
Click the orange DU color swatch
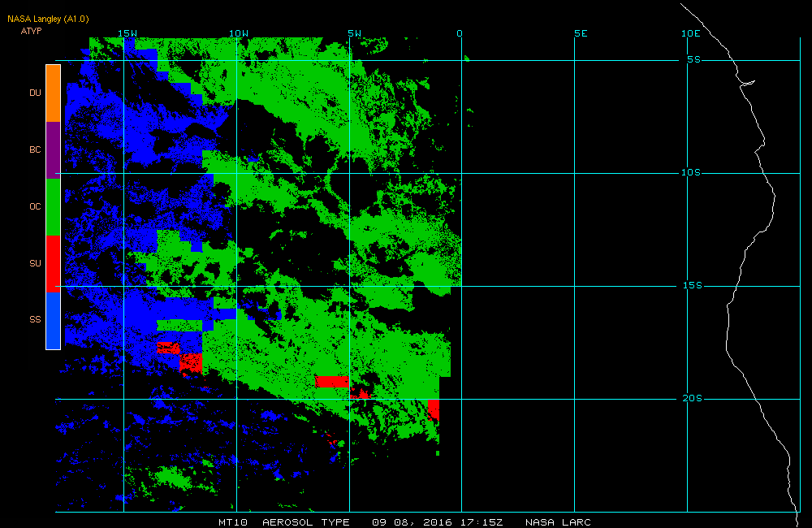click(54, 93)
